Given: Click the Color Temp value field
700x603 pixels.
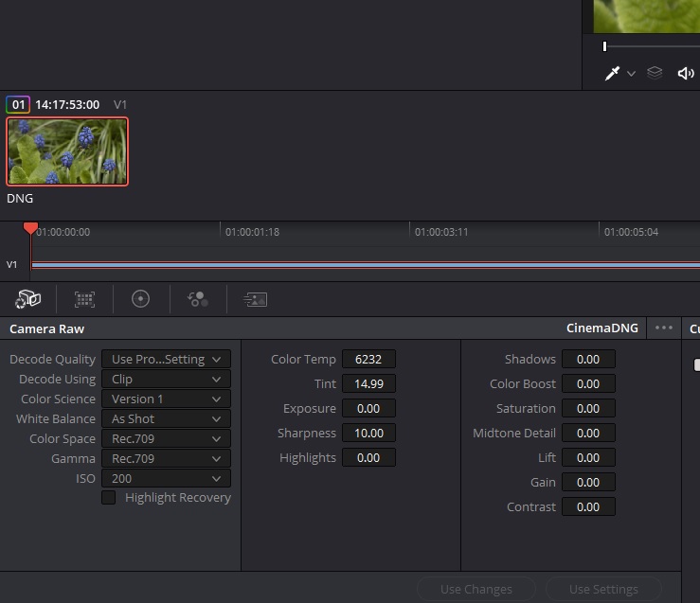Looking at the screenshot, I should click(x=368, y=359).
